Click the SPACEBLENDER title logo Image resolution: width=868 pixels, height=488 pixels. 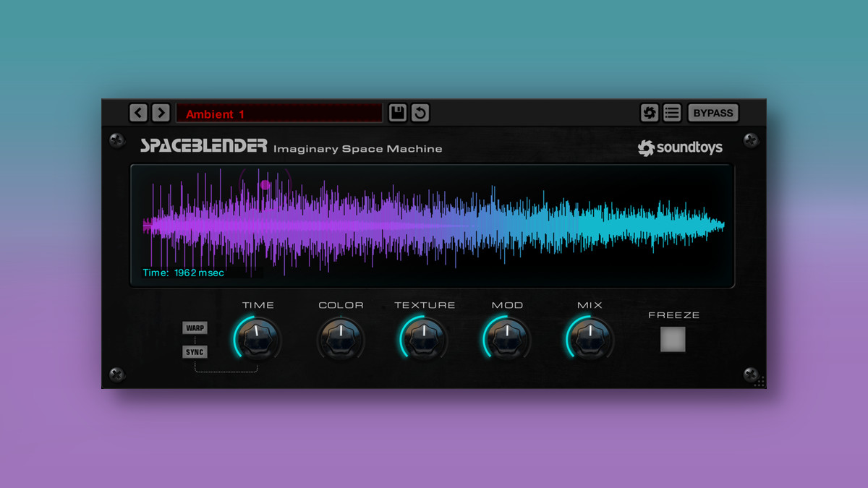click(x=204, y=146)
